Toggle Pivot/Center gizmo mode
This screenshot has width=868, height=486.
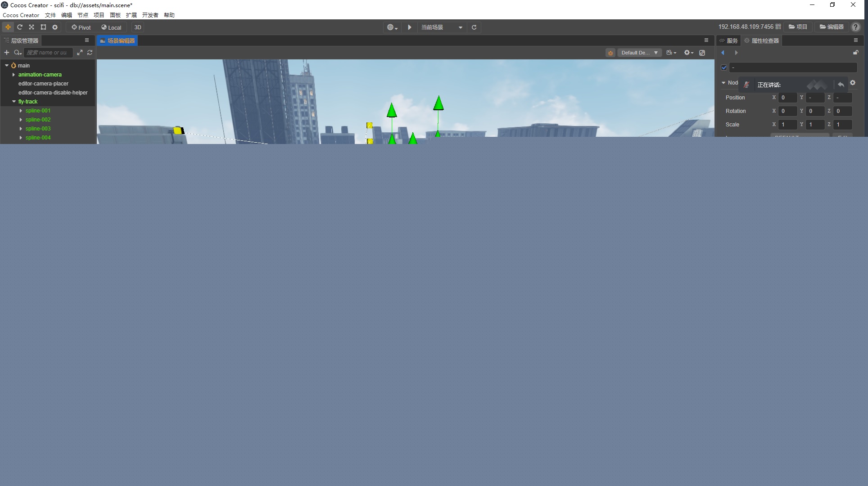pos(81,27)
